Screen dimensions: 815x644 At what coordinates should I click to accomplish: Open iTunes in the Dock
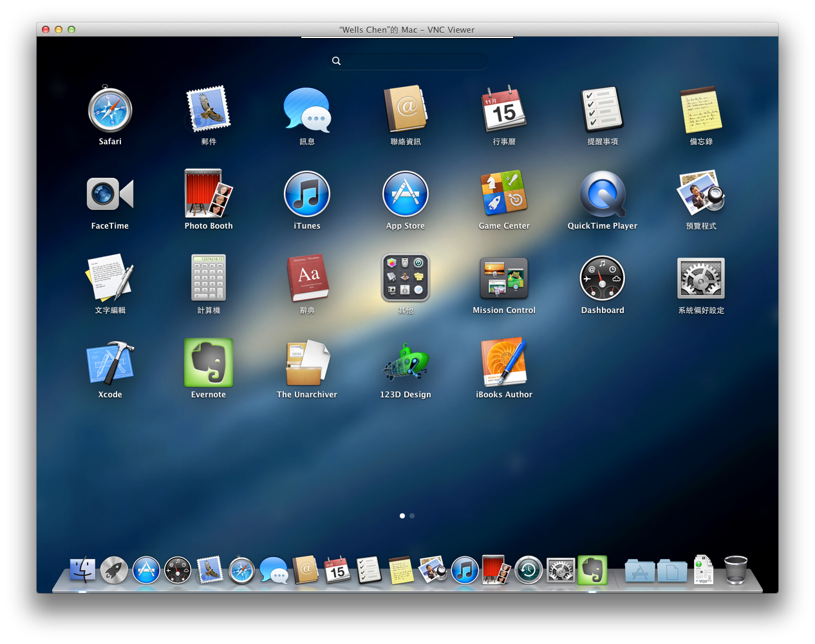(x=465, y=570)
